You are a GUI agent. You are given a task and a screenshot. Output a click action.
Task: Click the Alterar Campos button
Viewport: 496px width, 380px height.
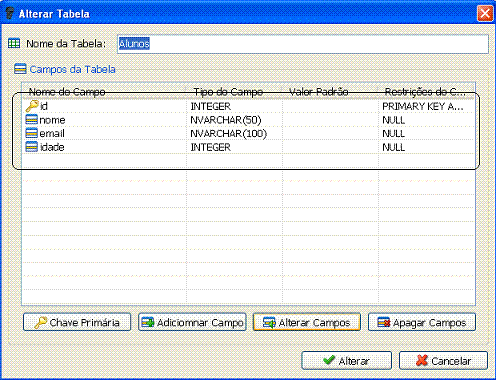tap(307, 322)
